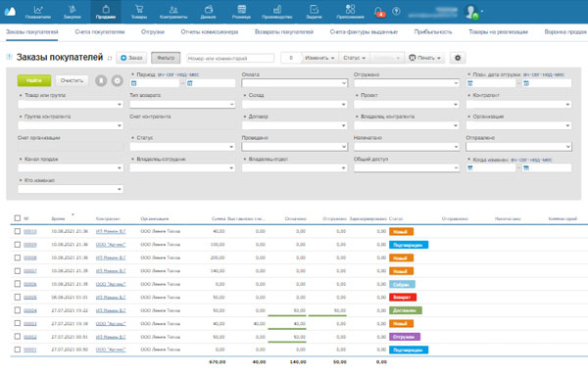Switch to Прибыльность tab
Viewport: 588px width, 374px height.
pos(433,32)
